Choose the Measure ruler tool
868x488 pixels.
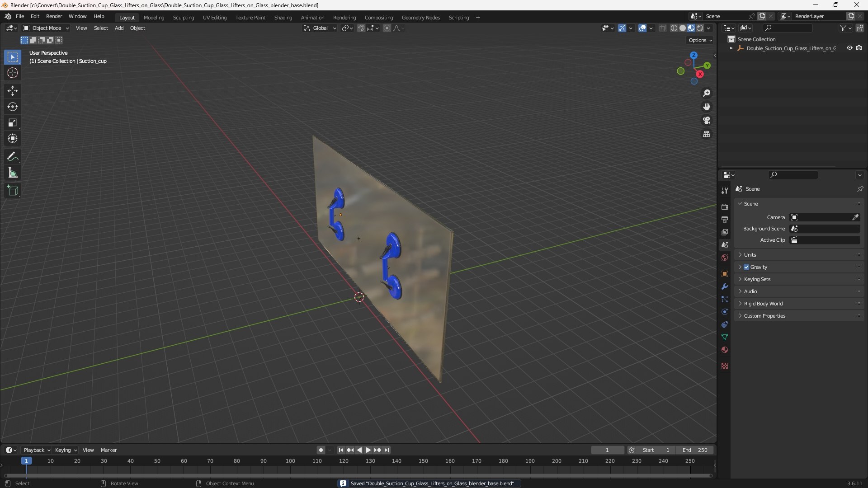pyautogui.click(x=13, y=173)
